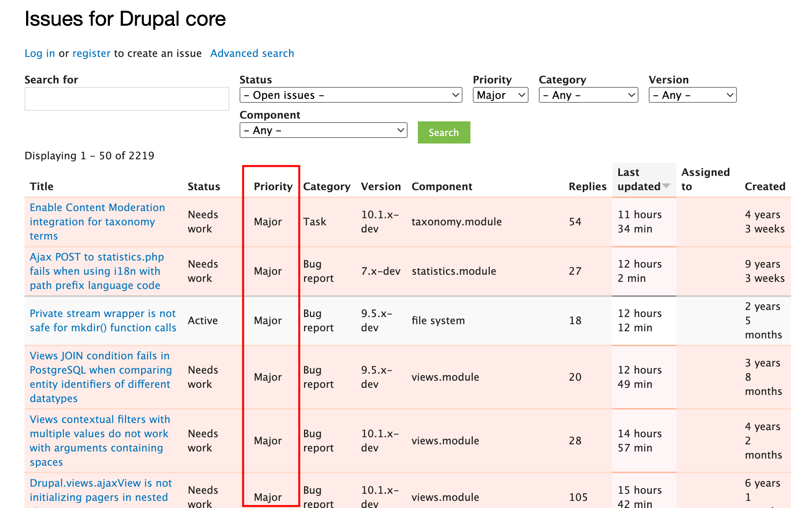
Task: Click the 11 hours 34 min cell
Action: (x=640, y=222)
